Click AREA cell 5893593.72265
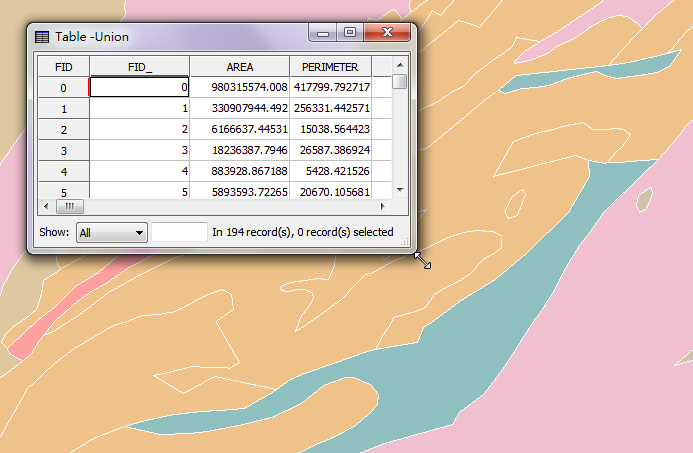Viewport: 693px width, 453px height. [x=240, y=190]
